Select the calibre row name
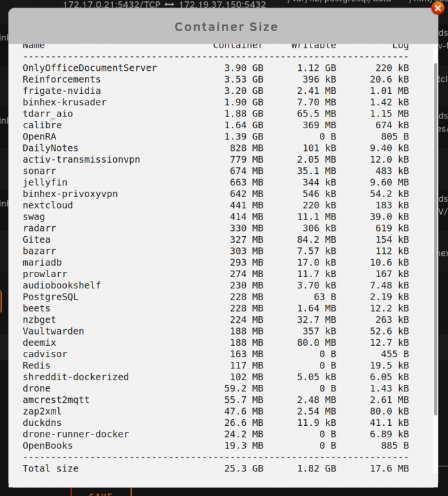 tap(42, 125)
